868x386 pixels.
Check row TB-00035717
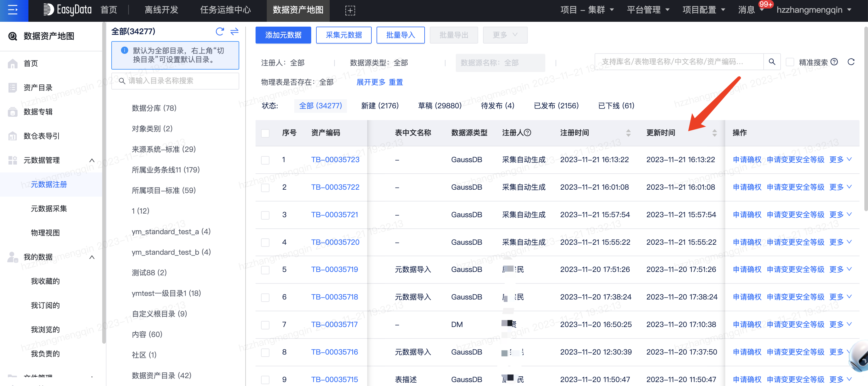265,325
